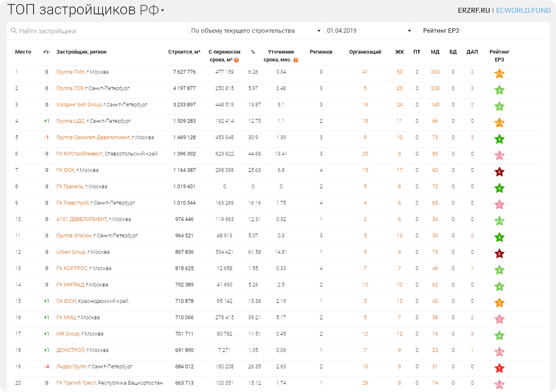Click the rating star for ГК Третий Трест
Viewport: 556px width, 392px height.
[x=499, y=385]
